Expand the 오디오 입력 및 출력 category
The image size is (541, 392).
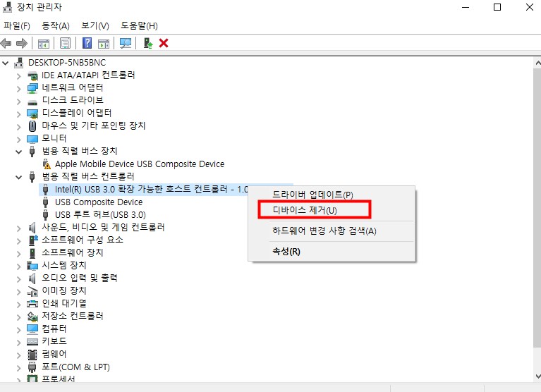(18, 279)
